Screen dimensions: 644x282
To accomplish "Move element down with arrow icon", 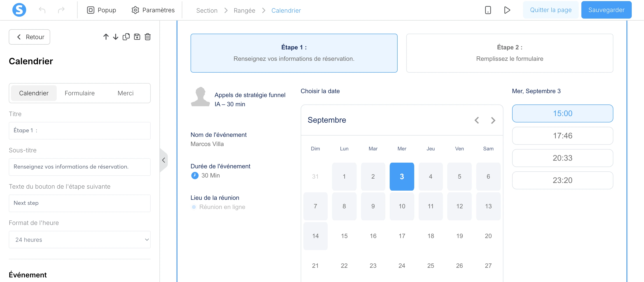I will click(x=115, y=37).
